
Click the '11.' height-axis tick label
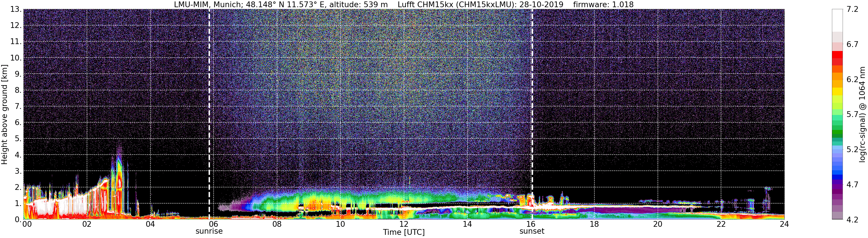tap(16, 41)
